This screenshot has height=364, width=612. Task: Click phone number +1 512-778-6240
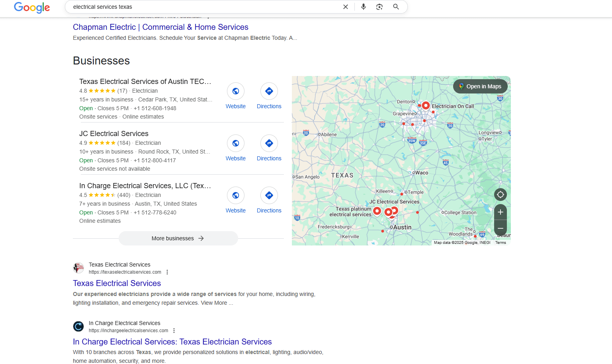coord(155,212)
